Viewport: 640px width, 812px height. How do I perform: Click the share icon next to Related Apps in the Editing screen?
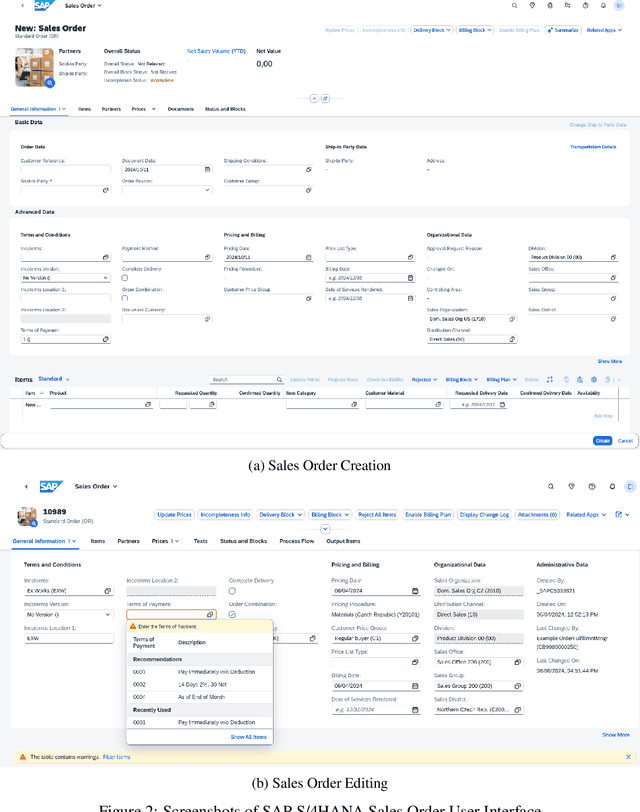pyautogui.click(x=618, y=514)
